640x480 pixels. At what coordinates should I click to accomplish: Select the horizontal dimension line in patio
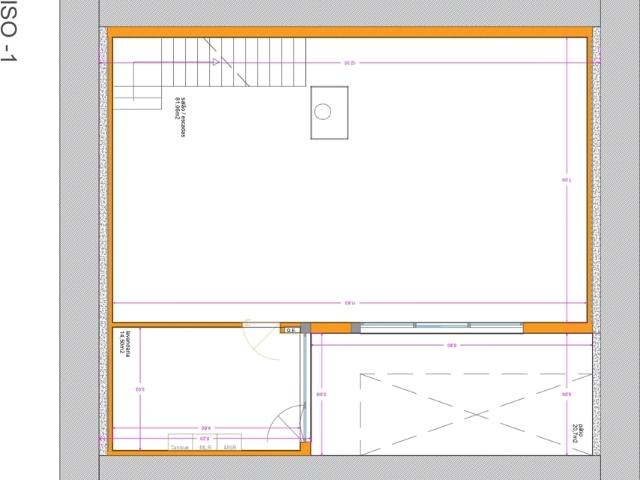(450, 347)
